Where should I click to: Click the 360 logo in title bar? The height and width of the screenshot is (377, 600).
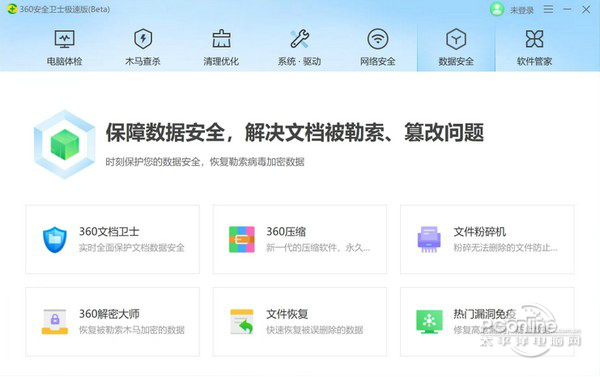point(12,9)
